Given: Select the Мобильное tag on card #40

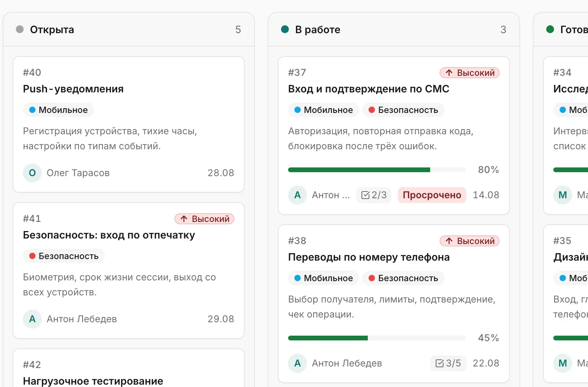Looking at the screenshot, I should (58, 110).
